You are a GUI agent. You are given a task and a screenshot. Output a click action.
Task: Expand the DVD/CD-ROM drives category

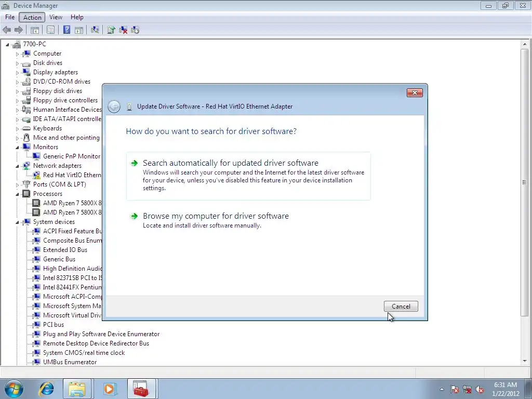click(x=17, y=82)
